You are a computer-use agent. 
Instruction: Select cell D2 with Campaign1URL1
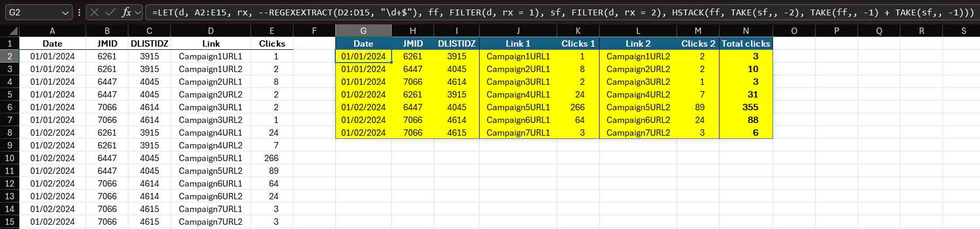click(211, 56)
